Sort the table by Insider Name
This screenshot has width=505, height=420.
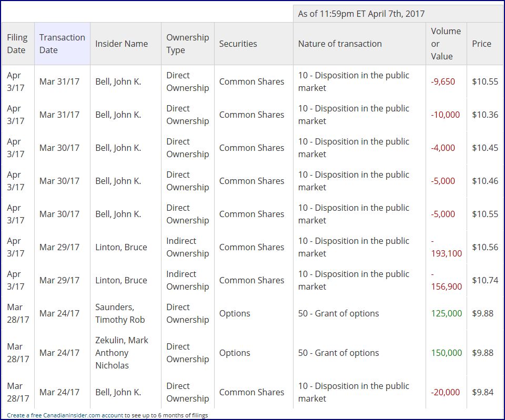click(122, 44)
